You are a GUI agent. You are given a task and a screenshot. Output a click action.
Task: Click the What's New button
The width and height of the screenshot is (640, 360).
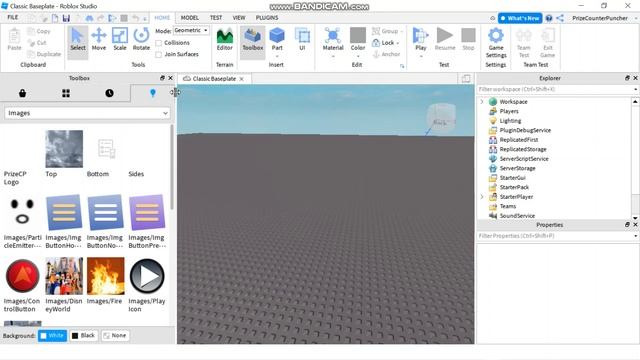(x=520, y=18)
